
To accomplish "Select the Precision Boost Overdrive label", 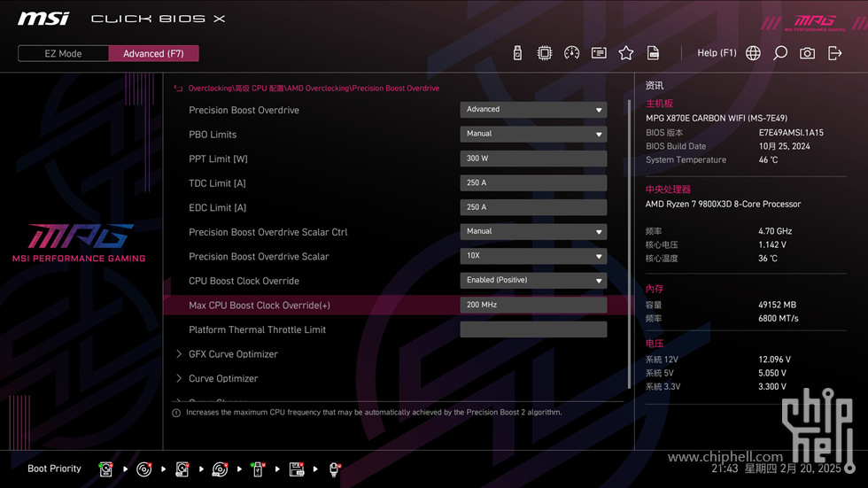I will coord(244,110).
